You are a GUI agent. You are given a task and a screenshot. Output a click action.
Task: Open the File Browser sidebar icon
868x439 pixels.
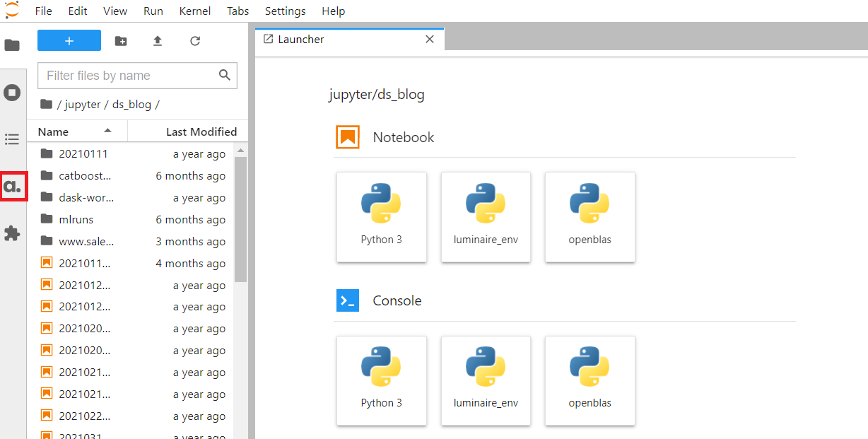click(x=12, y=45)
